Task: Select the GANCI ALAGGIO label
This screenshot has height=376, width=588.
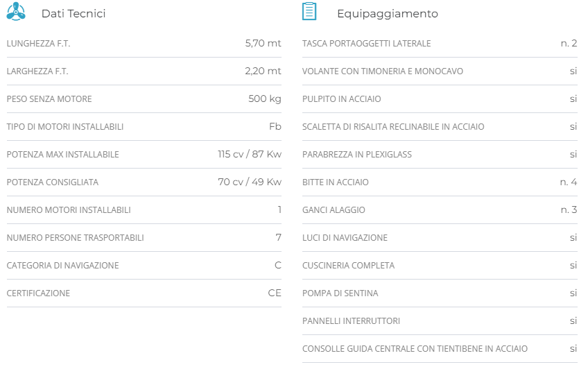Action: pos(334,210)
